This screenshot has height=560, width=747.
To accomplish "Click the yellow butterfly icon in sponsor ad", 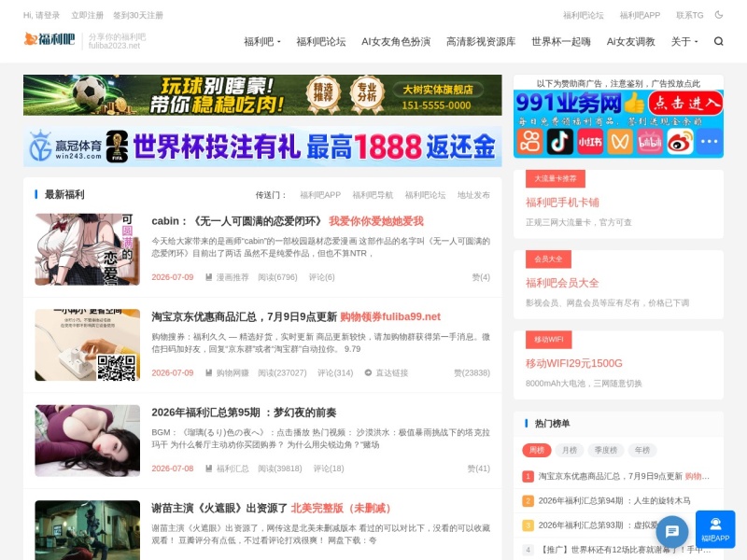I will pos(620,142).
